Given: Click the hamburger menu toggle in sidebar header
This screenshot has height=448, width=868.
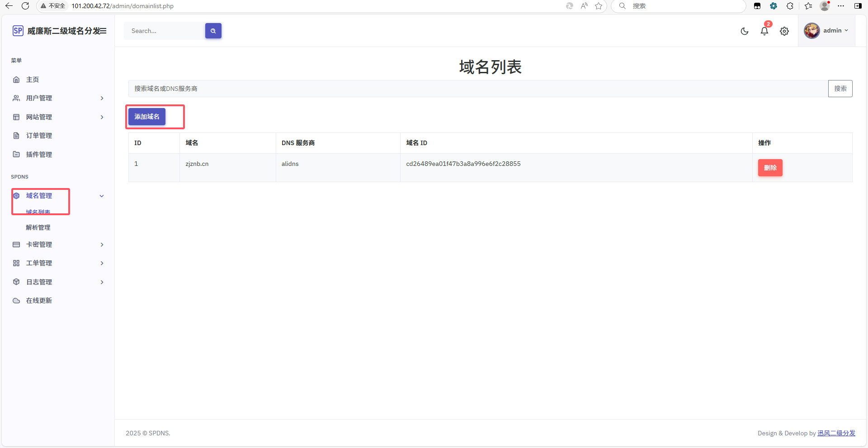Looking at the screenshot, I should [x=104, y=31].
